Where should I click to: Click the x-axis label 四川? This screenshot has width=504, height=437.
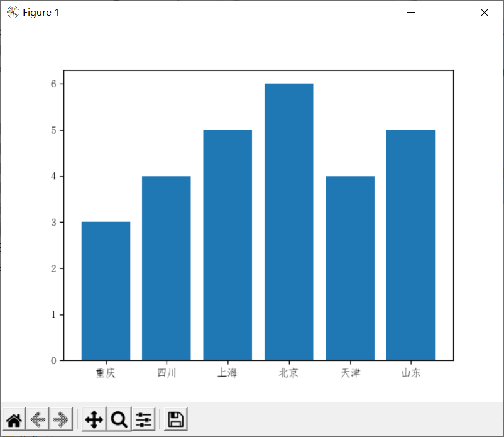[x=167, y=373]
